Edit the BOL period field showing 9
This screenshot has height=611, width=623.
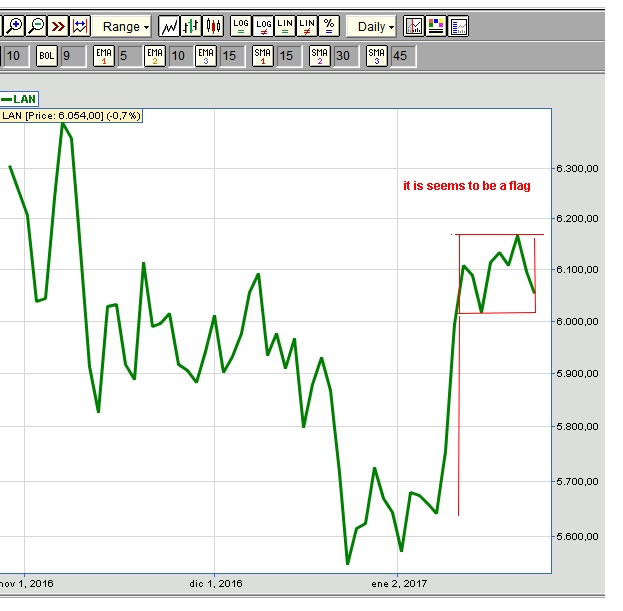[73, 56]
